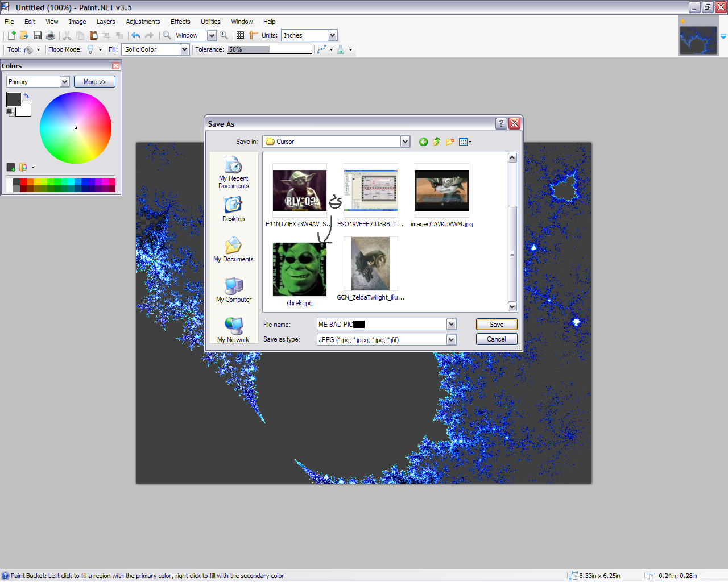Click the Save button in dialog
The image size is (728, 582).
pyautogui.click(x=497, y=325)
